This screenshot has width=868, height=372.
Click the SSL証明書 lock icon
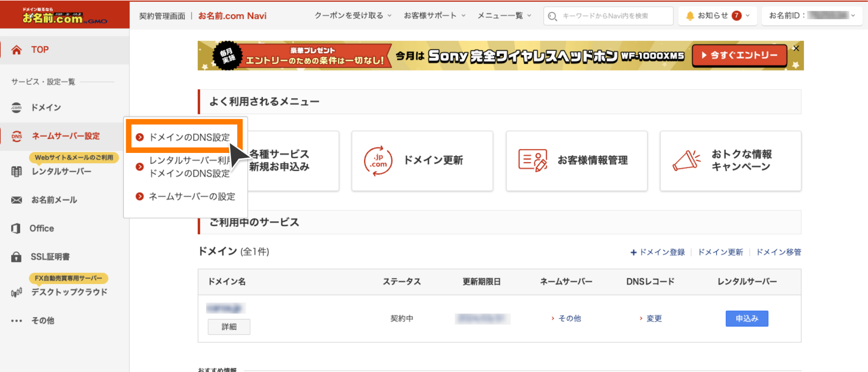tap(16, 257)
